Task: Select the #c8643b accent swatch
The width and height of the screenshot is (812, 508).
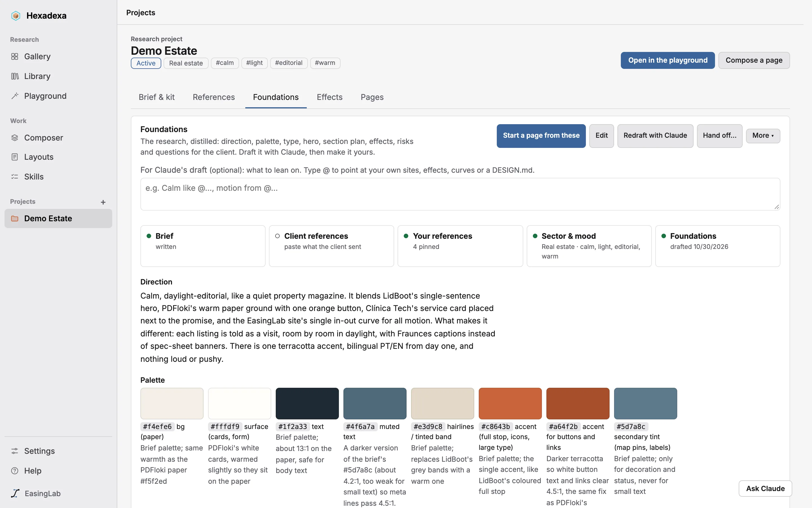Action: pos(510,404)
